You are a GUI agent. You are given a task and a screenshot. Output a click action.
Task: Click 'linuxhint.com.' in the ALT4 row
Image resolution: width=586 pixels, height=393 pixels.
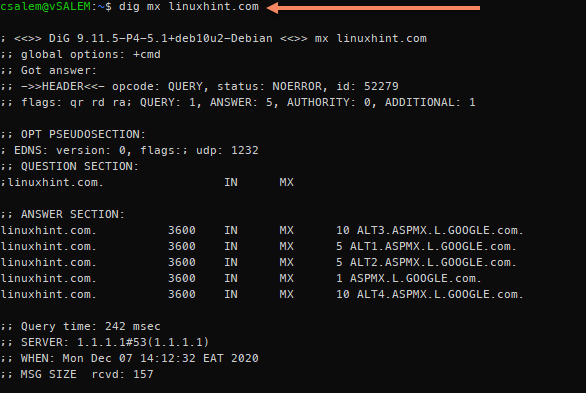point(48,294)
